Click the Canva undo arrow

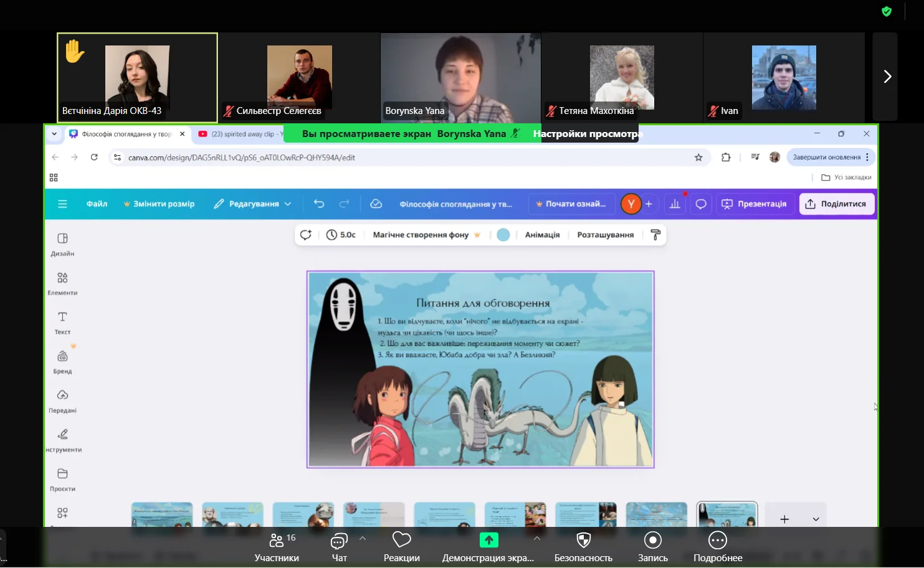coord(319,204)
